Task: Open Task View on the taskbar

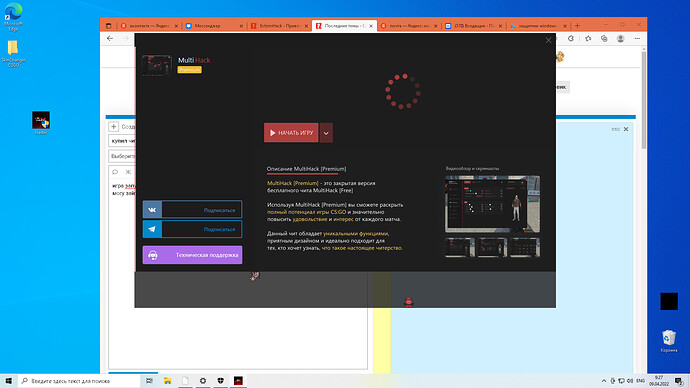Action: tap(150, 381)
